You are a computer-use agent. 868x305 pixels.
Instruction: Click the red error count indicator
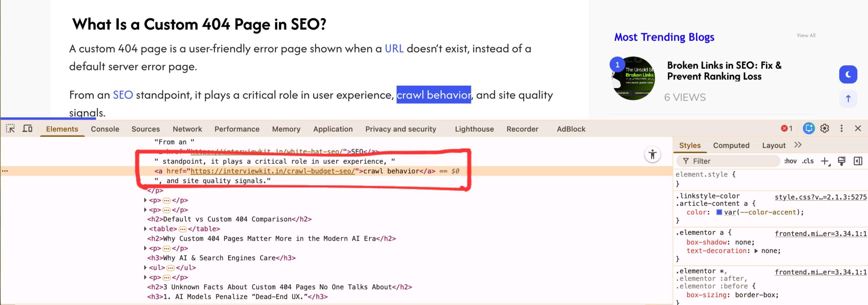787,128
